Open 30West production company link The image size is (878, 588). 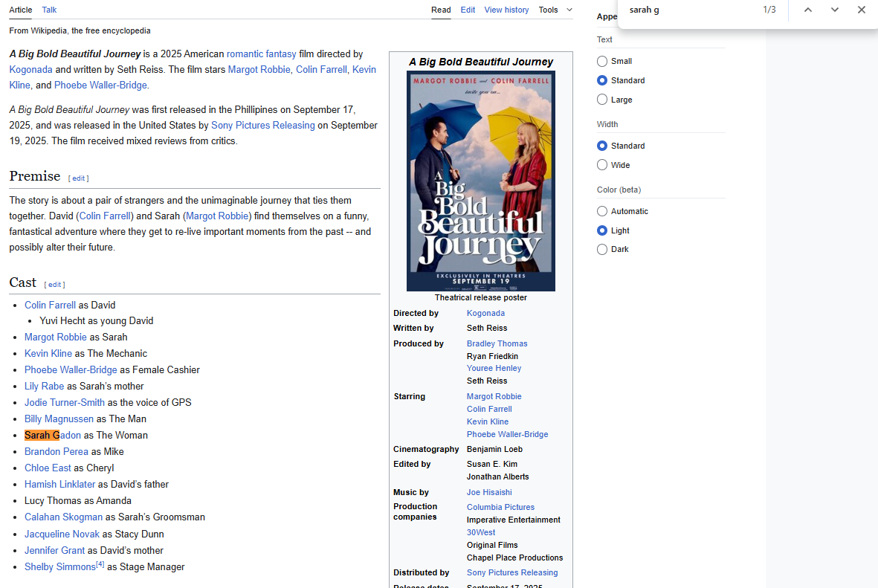point(481,532)
